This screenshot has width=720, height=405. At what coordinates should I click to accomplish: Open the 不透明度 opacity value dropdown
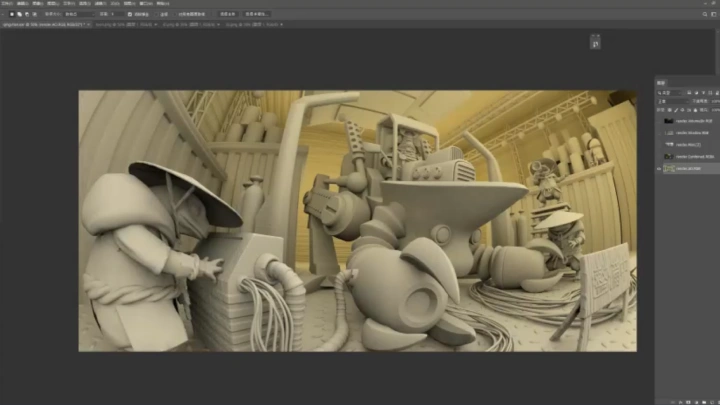pyautogui.click(x=714, y=101)
